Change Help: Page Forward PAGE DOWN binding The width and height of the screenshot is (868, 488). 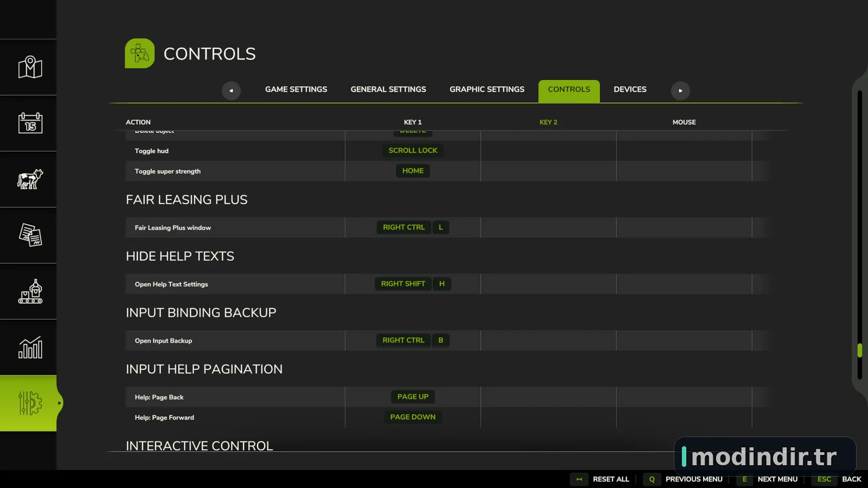click(413, 417)
